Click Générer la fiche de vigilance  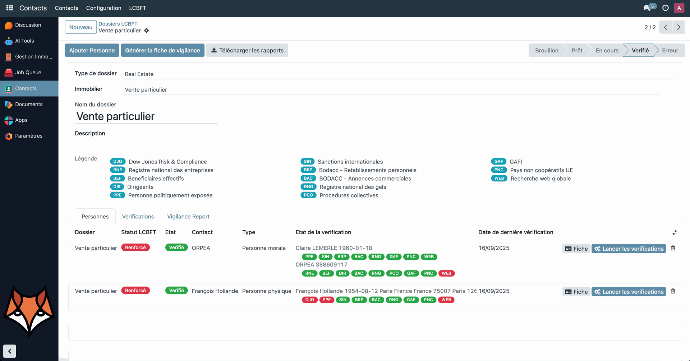click(162, 51)
